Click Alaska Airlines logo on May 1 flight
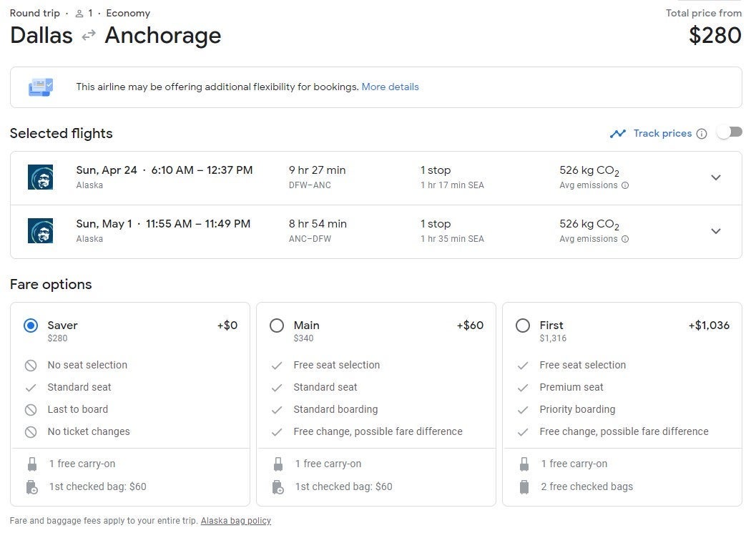Screen dimensions: 756x533 click(41, 231)
